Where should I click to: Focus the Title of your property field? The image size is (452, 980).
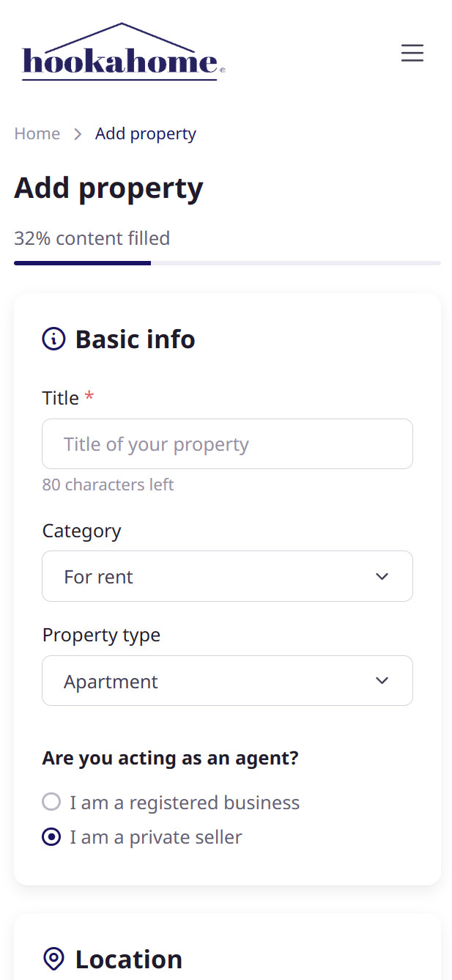[x=227, y=444]
